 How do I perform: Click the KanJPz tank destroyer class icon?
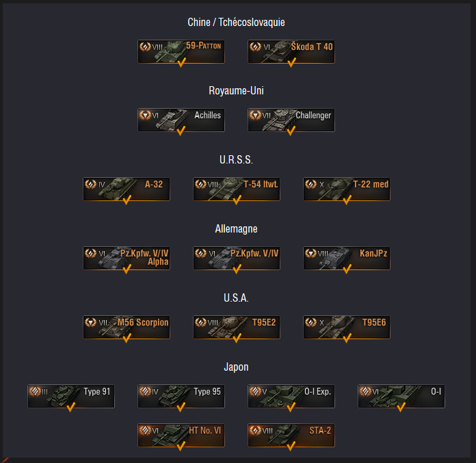pos(310,253)
